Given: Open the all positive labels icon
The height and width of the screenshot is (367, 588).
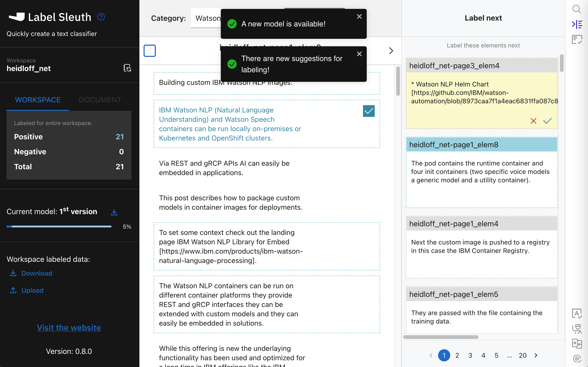Looking at the screenshot, I should (577, 314).
